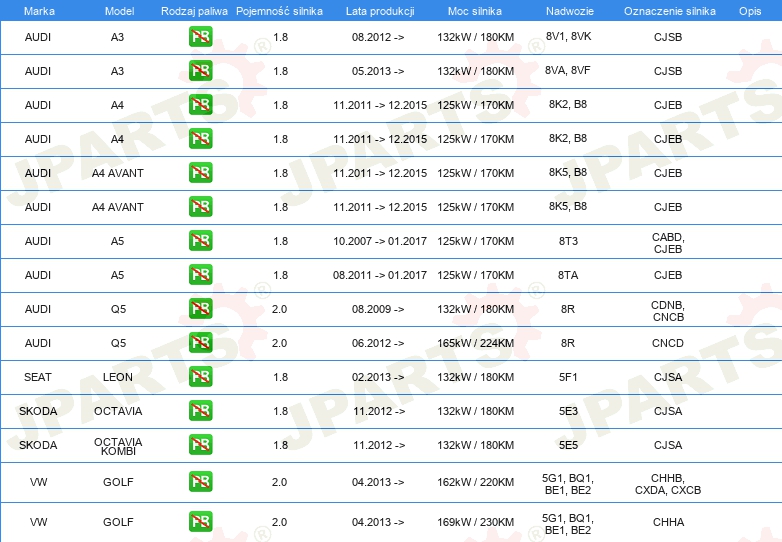Click the fuel icon in the A5 8TA row

click(x=200, y=275)
